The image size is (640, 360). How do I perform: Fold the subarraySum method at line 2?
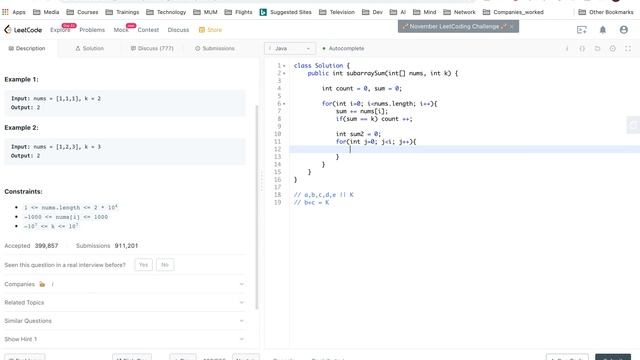click(284, 73)
